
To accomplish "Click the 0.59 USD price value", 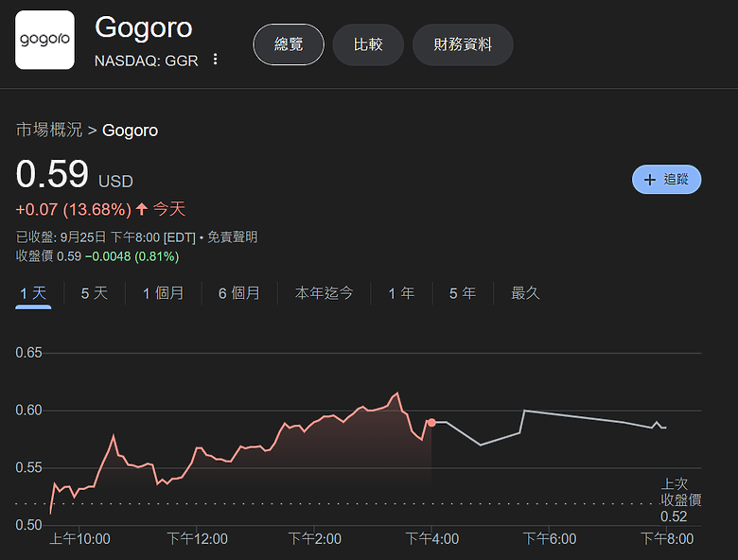I will point(75,174).
